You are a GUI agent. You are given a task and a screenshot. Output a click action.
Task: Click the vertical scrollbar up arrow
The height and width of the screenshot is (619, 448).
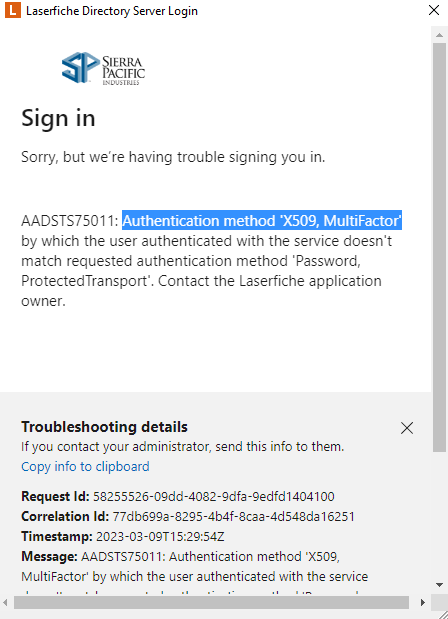(x=439, y=35)
